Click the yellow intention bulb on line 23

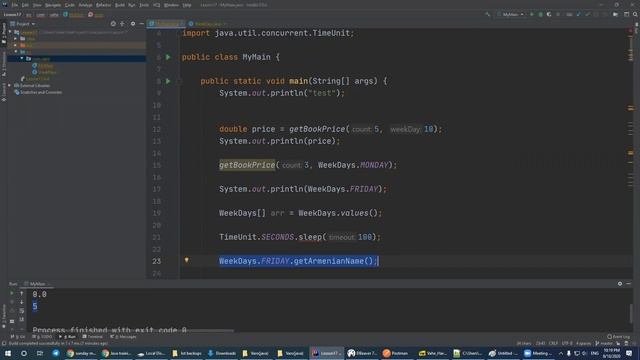tap(187, 260)
